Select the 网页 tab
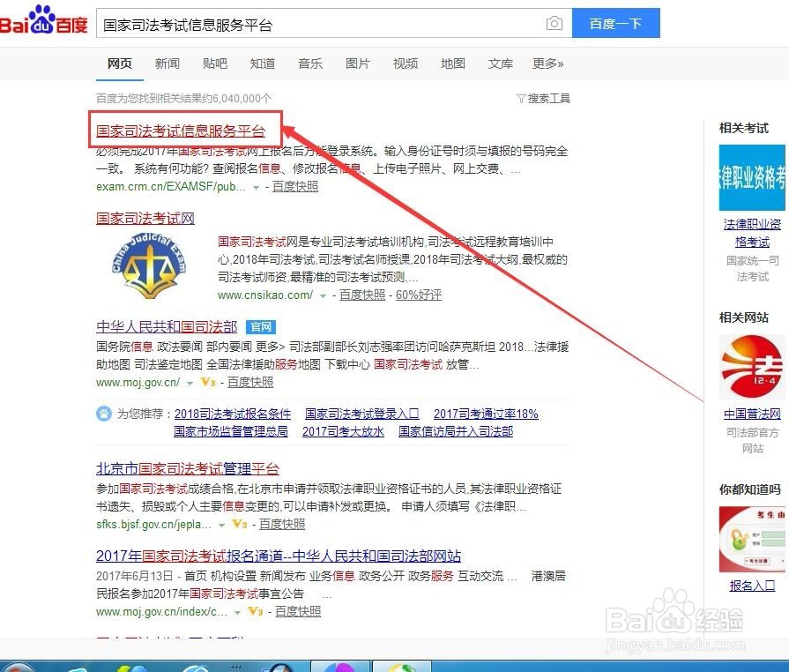Viewport: 789px width, 672px height. (120, 63)
